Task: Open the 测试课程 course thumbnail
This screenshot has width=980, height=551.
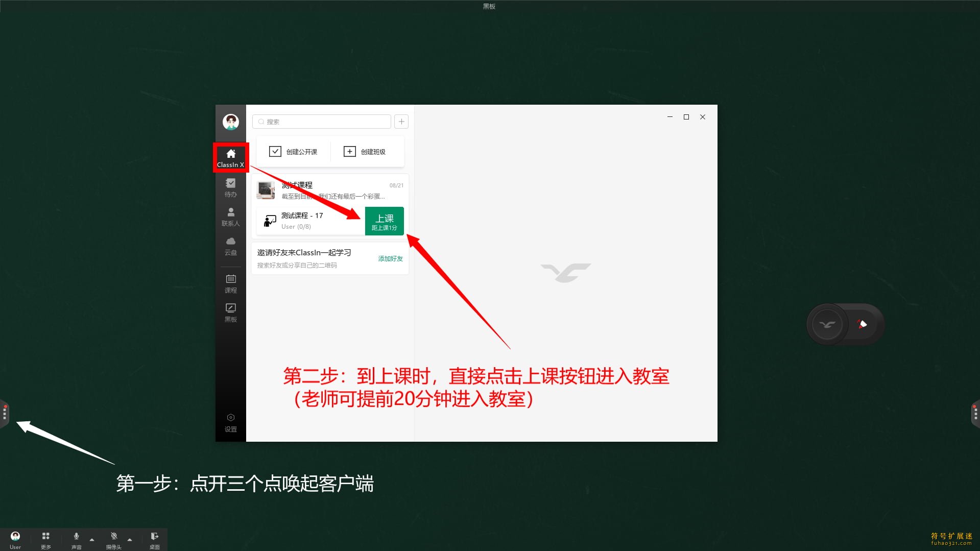Action: (x=266, y=190)
